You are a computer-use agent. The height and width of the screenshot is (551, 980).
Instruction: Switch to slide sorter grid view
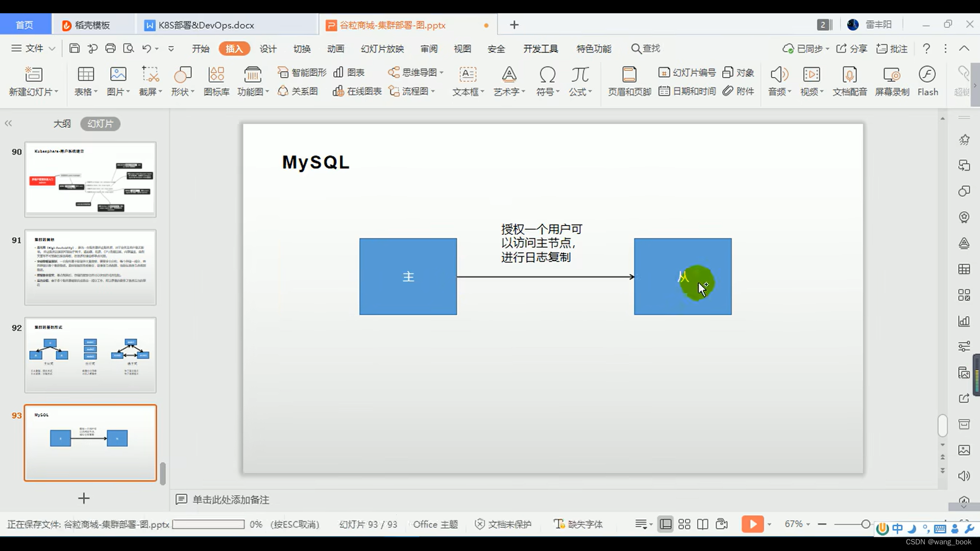(x=684, y=524)
